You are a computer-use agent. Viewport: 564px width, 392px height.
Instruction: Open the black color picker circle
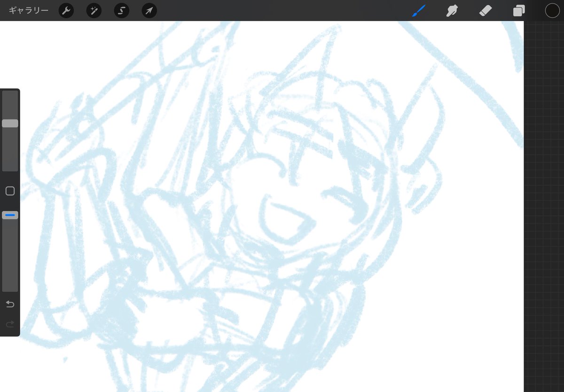click(552, 11)
